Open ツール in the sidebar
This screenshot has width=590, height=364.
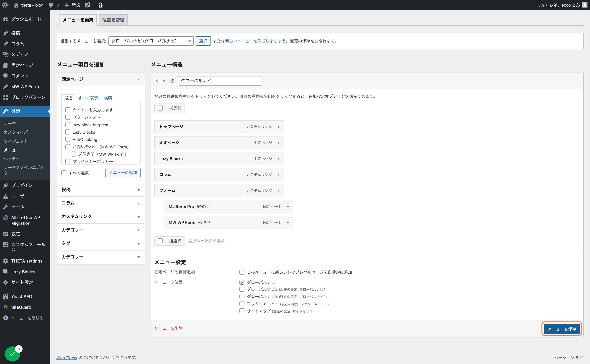(x=25, y=207)
